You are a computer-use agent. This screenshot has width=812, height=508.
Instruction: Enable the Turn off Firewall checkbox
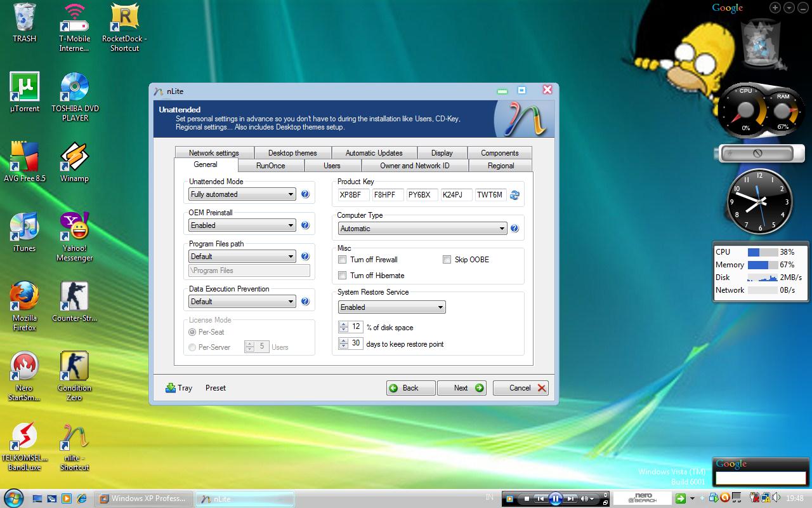pos(343,260)
